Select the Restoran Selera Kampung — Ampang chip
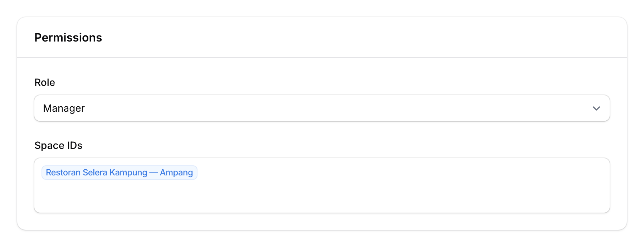This screenshot has height=247, width=644. pyautogui.click(x=119, y=172)
